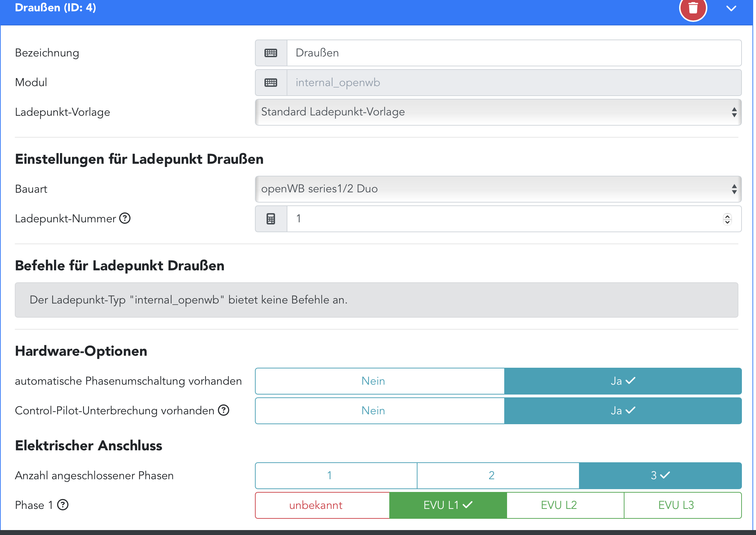Screen dimensions: 756x535
Task: Click keyboard icon beside Modul field
Action: tap(271, 83)
